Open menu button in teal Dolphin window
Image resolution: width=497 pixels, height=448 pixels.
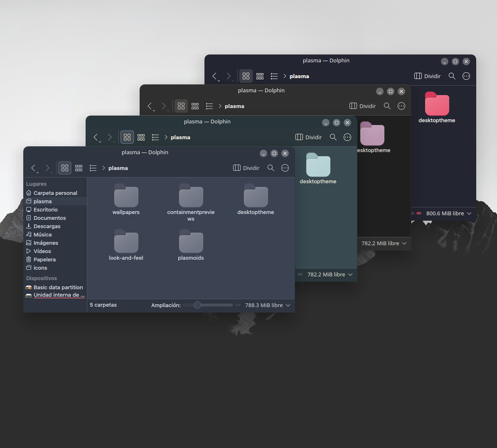click(x=347, y=137)
